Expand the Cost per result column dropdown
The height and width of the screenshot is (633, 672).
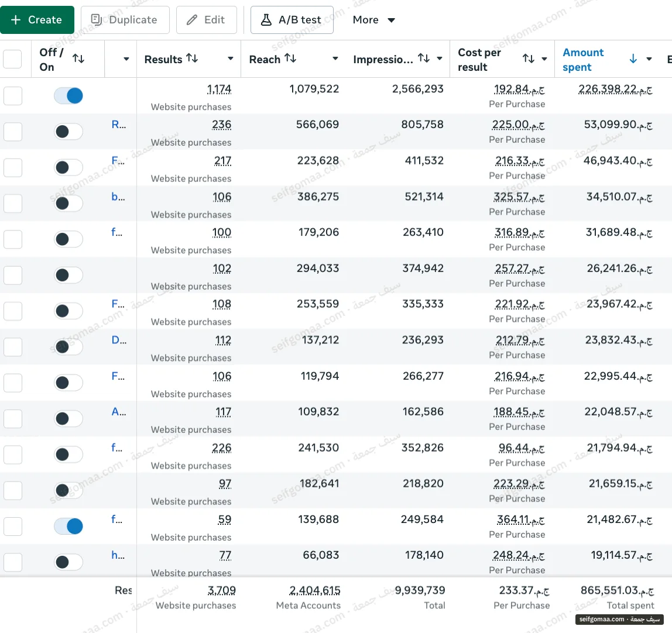tap(544, 59)
